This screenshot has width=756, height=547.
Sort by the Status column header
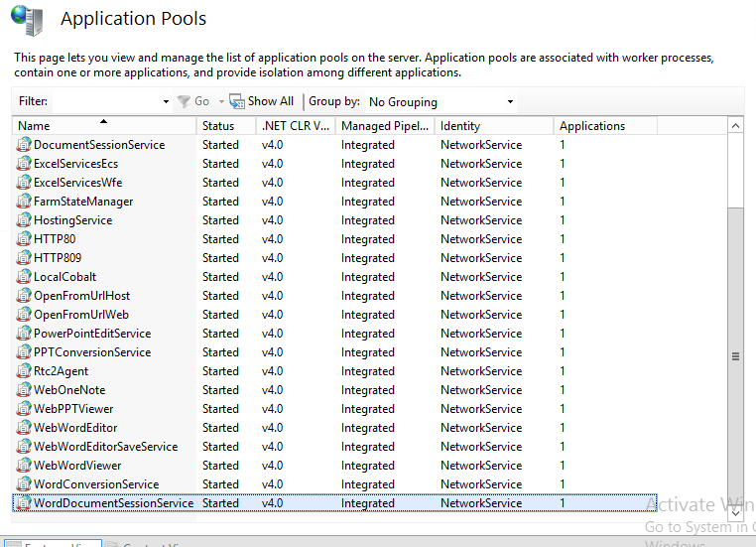coord(226,126)
